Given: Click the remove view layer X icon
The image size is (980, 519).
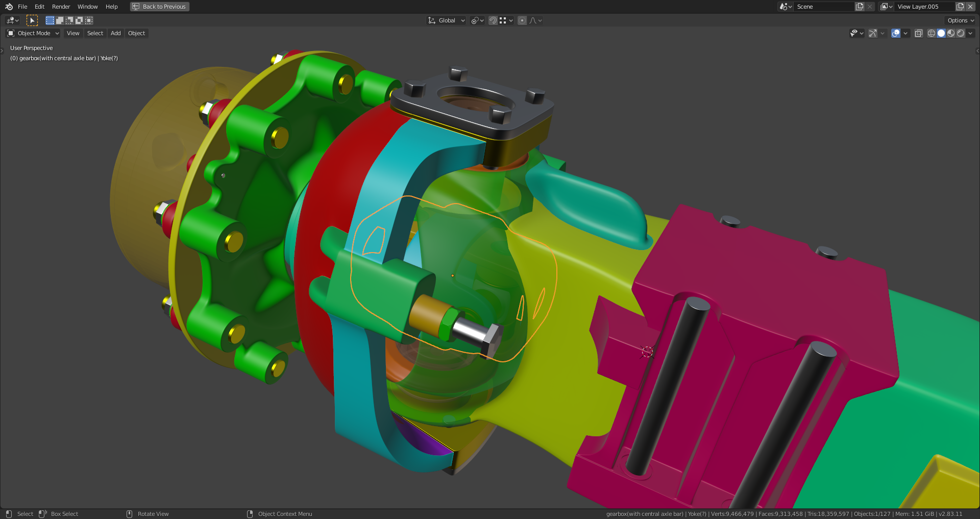Looking at the screenshot, I should pyautogui.click(x=970, y=7).
